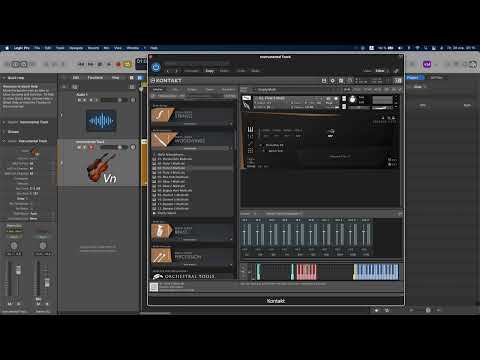Image resolution: width=480 pixels, height=360 pixels.
Task: Solo the Instrument Track
Action: pyautogui.click(x=85, y=147)
